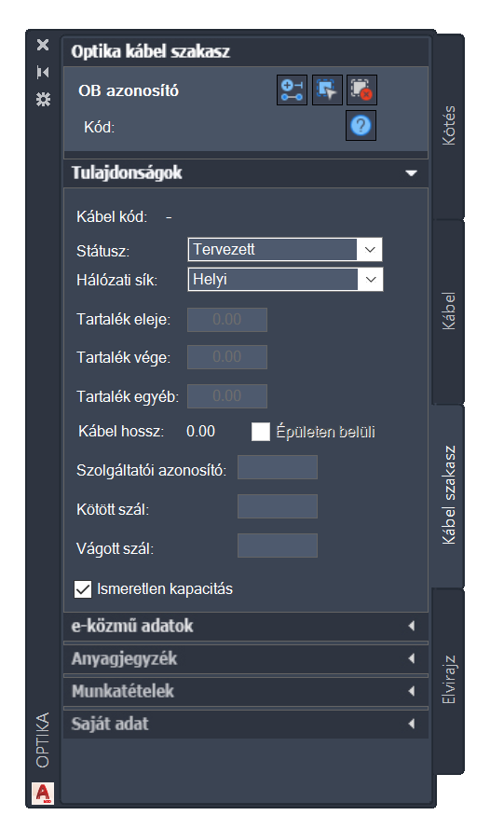Image resolution: width=504 pixels, height=829 pixels.
Task: Open the Státusz dropdown showing Tervezett
Action: (x=285, y=250)
